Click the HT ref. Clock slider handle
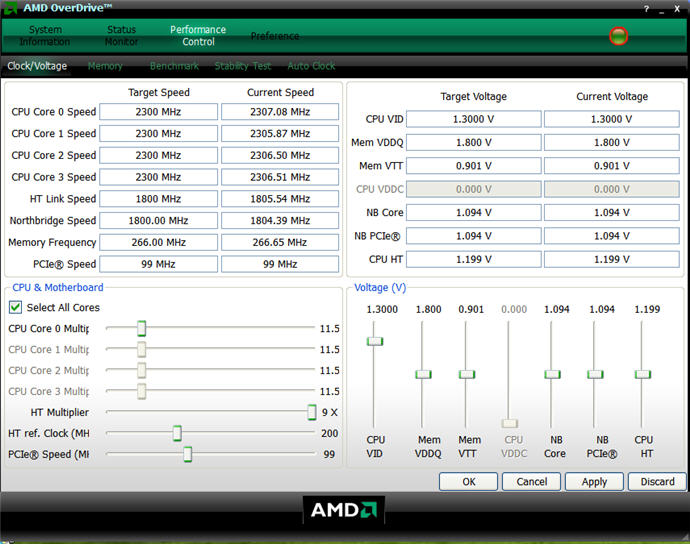The height and width of the screenshot is (544, 690). (x=177, y=433)
